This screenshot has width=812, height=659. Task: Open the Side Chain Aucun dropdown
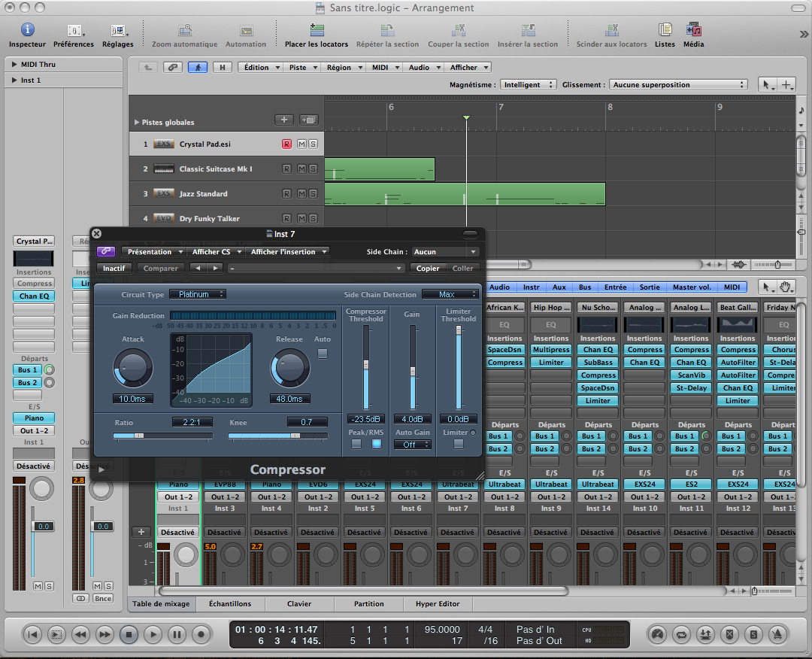[x=445, y=252]
